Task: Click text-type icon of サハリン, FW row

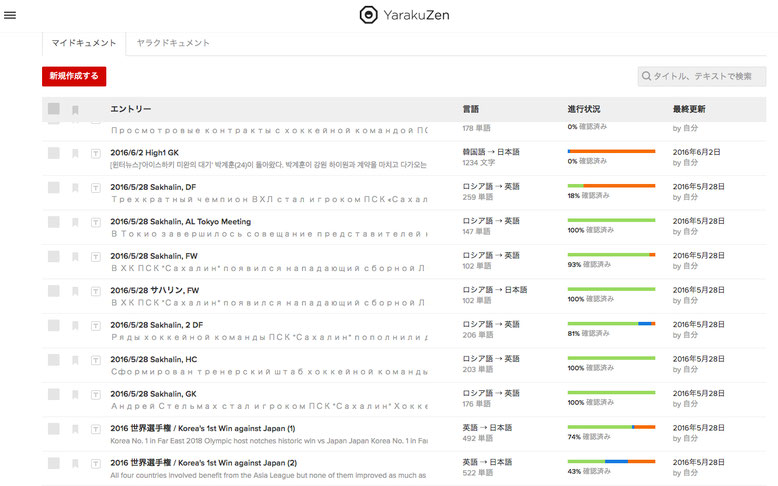Action: pyautogui.click(x=96, y=291)
